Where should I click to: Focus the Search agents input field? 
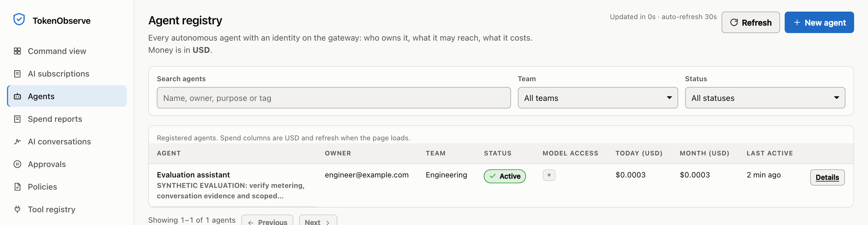(x=334, y=98)
